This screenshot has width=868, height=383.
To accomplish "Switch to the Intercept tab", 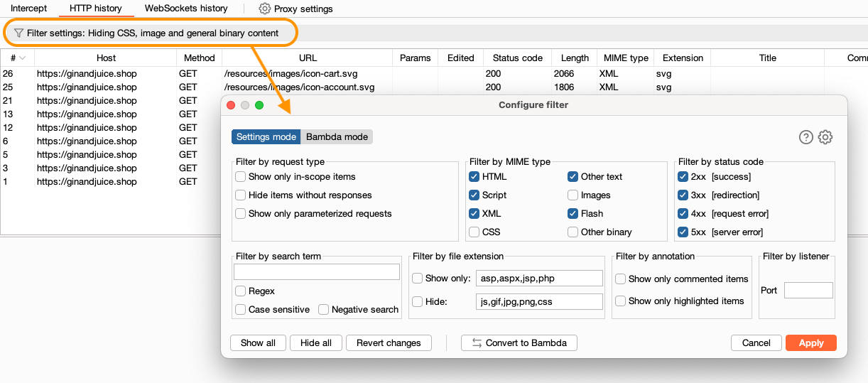I will [x=28, y=9].
